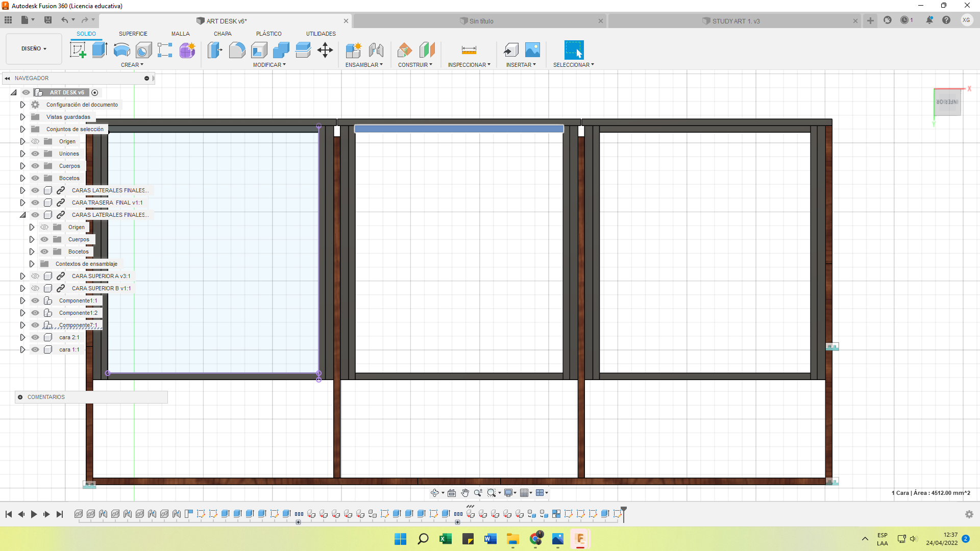Open the CONSTRUIR dropdown menu
This screenshot has height=551, width=980.
pos(415,65)
